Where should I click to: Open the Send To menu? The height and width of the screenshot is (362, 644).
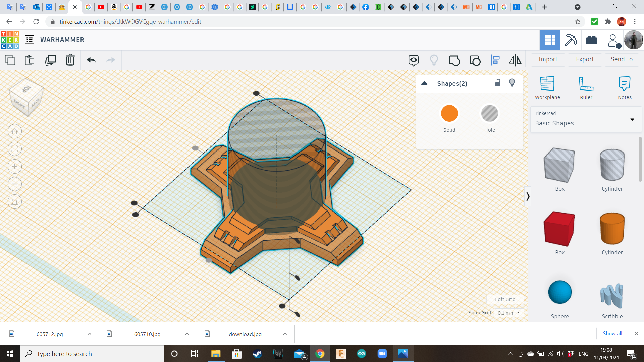tap(622, 59)
